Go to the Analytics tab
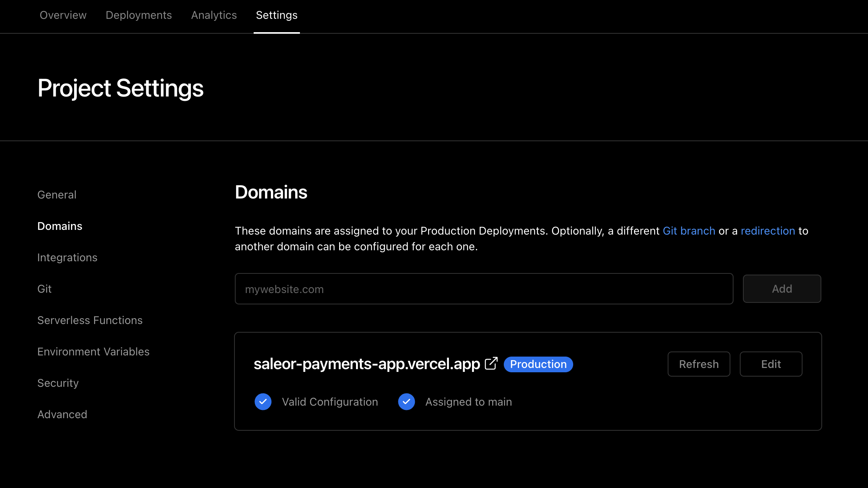 point(214,15)
